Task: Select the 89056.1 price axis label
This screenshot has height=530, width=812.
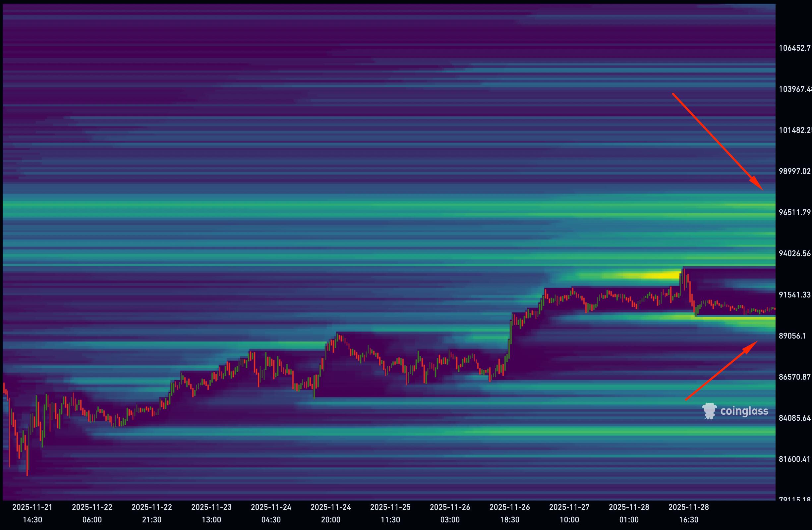Action: click(x=792, y=336)
